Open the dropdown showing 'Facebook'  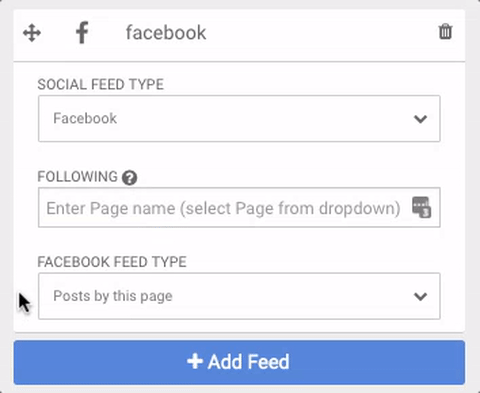click(239, 119)
